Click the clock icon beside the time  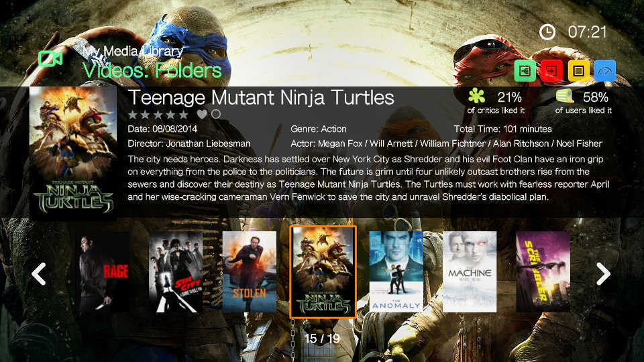[547, 32]
